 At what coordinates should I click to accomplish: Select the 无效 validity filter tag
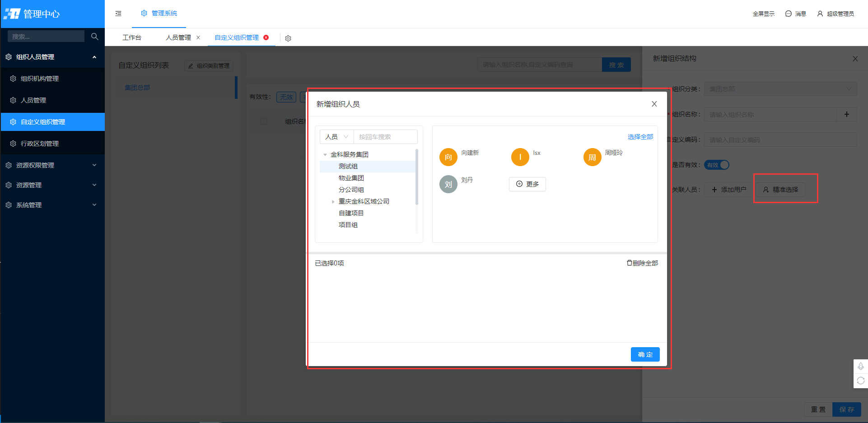pyautogui.click(x=286, y=97)
